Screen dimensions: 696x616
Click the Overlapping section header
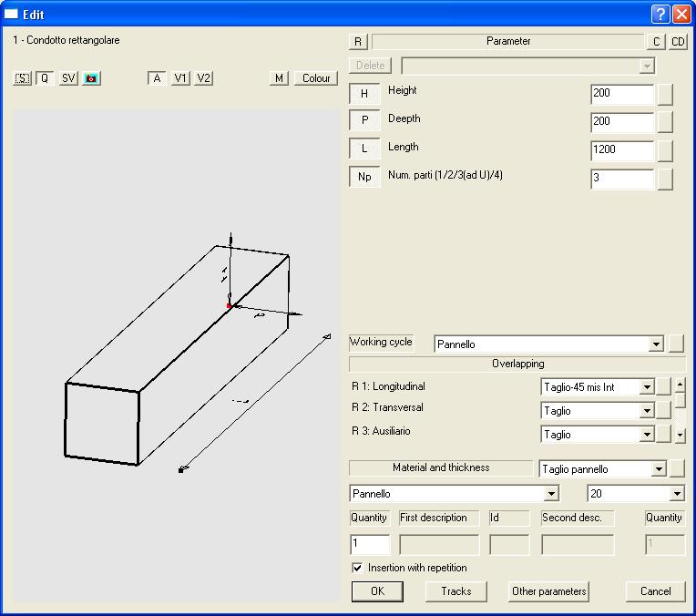517,364
